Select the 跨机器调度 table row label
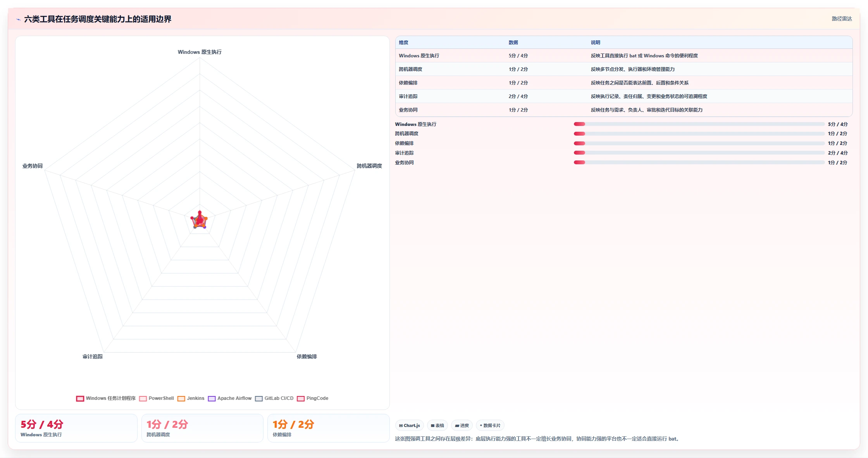The width and height of the screenshot is (868, 458). (x=410, y=69)
